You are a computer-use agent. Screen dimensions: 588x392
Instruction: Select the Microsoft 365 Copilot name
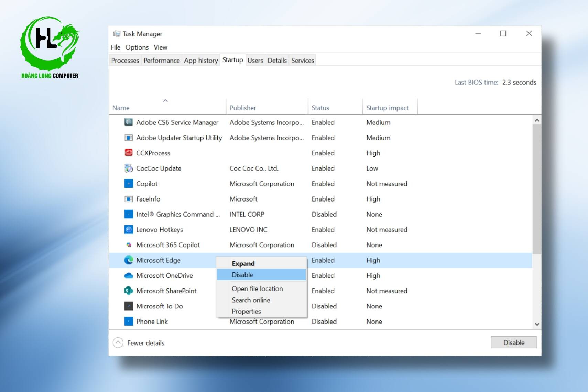(168, 245)
